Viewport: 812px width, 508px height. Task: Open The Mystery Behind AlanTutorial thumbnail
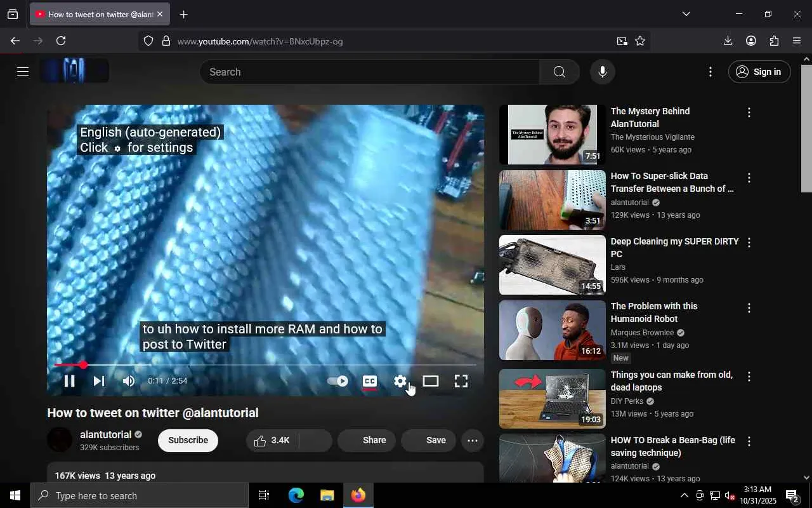(552, 135)
